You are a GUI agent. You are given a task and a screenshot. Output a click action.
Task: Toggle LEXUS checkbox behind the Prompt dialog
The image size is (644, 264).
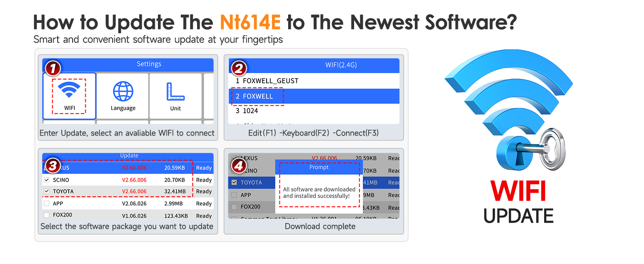(234, 158)
